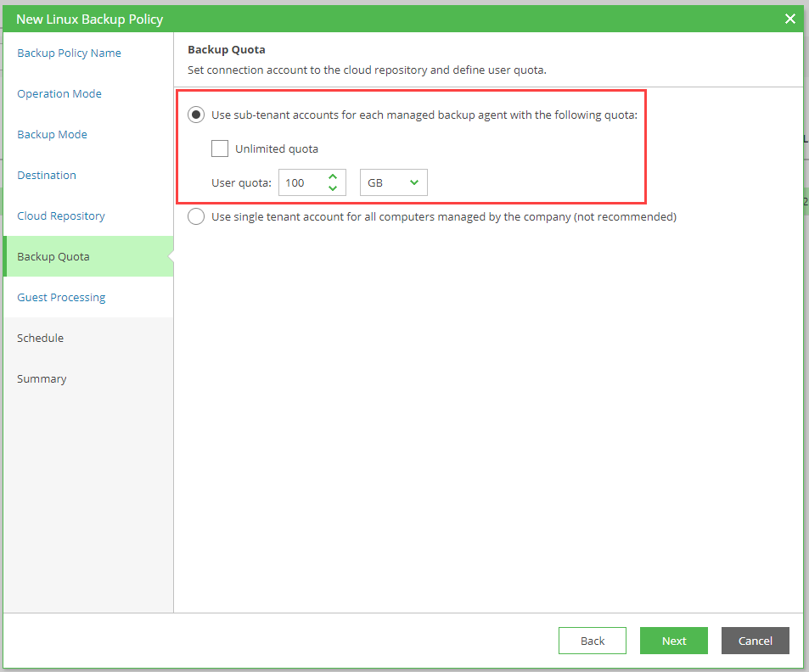Select the Schedule step in the sidebar
Image resolution: width=809 pixels, height=672 pixels.
tap(40, 339)
